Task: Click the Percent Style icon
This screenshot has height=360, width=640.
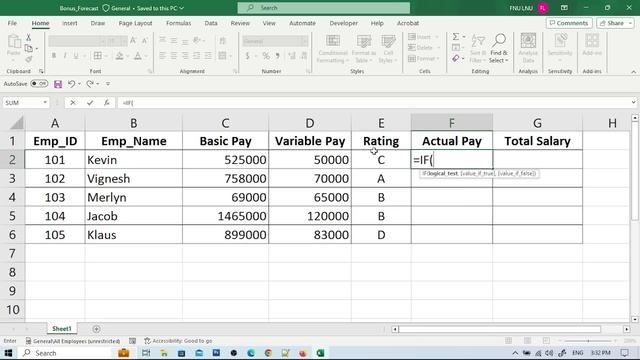Action: (266, 56)
